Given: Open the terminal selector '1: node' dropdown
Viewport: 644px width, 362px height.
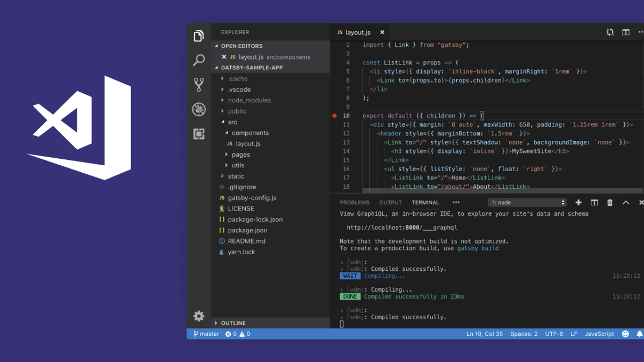Looking at the screenshot, I should (x=527, y=202).
